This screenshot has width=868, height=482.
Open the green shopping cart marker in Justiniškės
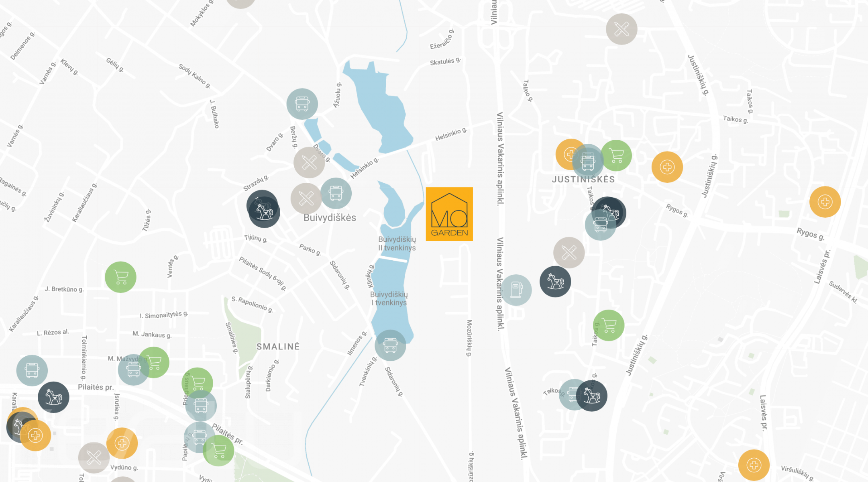(x=616, y=155)
